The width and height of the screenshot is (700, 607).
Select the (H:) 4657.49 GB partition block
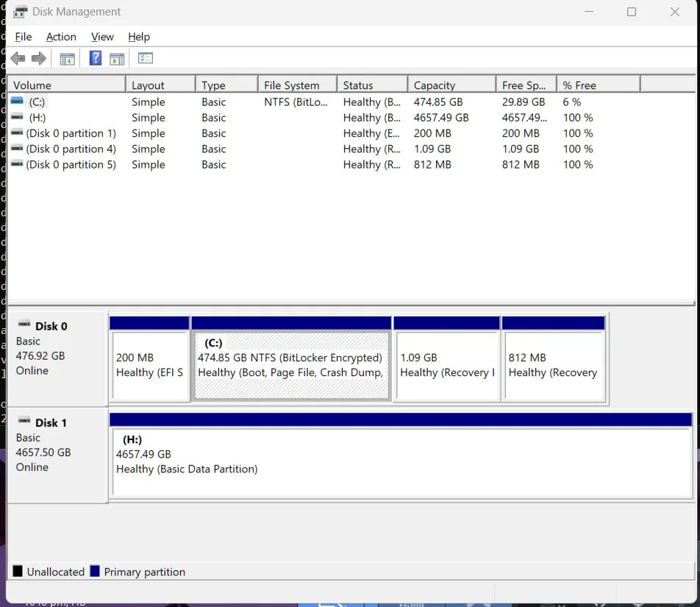pos(401,462)
